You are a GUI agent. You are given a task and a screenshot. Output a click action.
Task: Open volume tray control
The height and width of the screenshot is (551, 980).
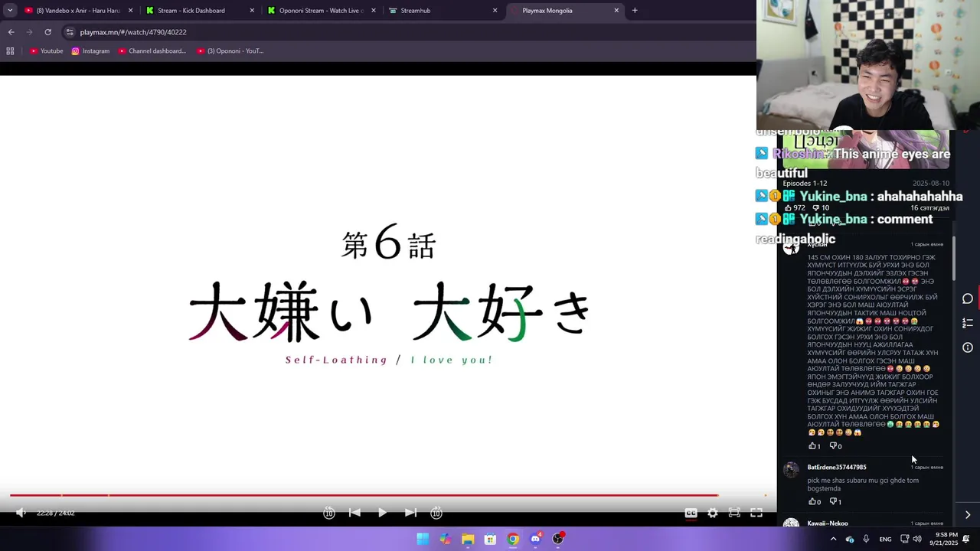[x=917, y=539]
